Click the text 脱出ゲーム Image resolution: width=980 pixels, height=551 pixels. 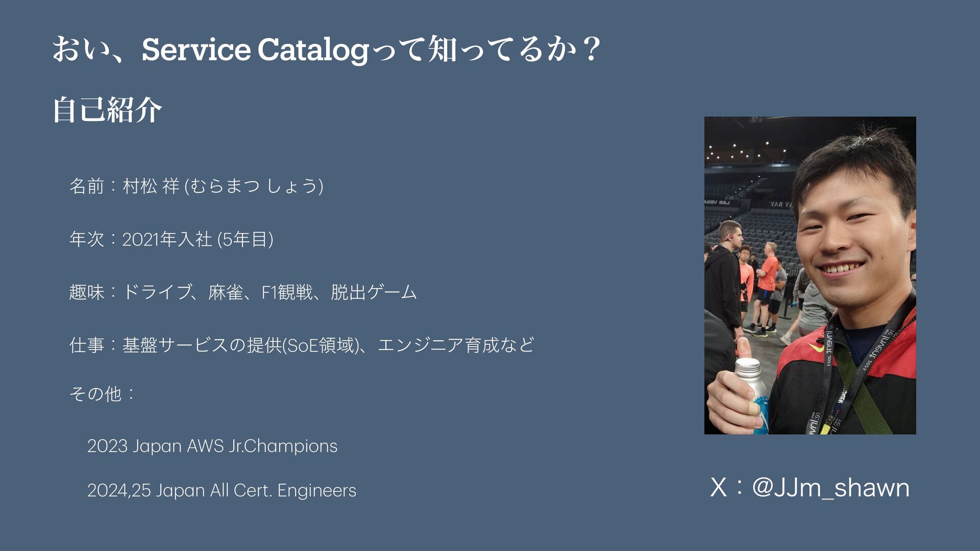click(374, 292)
